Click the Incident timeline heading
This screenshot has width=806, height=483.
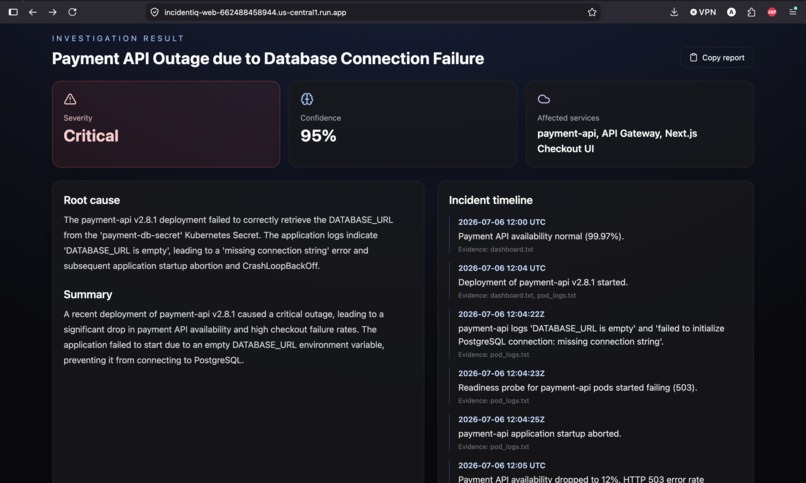pos(491,200)
